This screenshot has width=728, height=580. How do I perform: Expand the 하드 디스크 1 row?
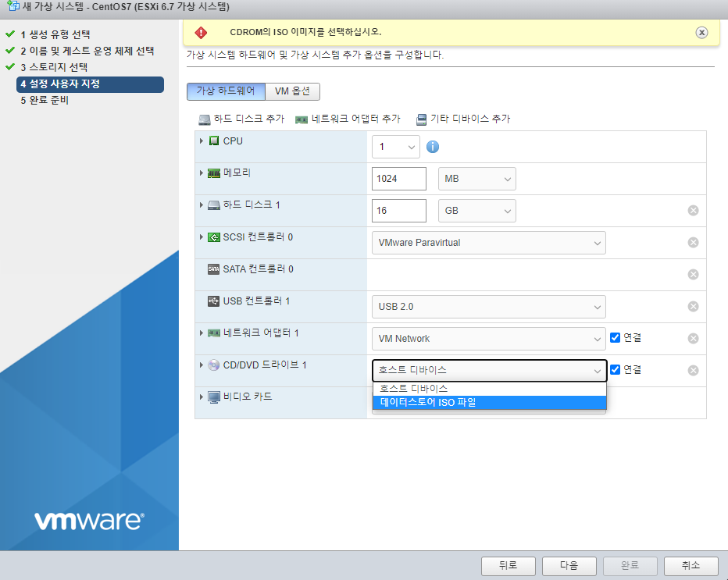[202, 205]
